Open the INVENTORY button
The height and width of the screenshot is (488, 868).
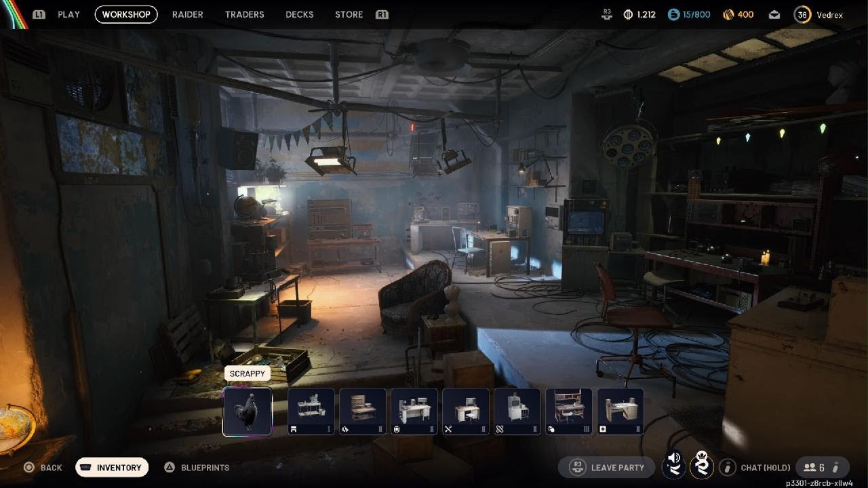[112, 467]
